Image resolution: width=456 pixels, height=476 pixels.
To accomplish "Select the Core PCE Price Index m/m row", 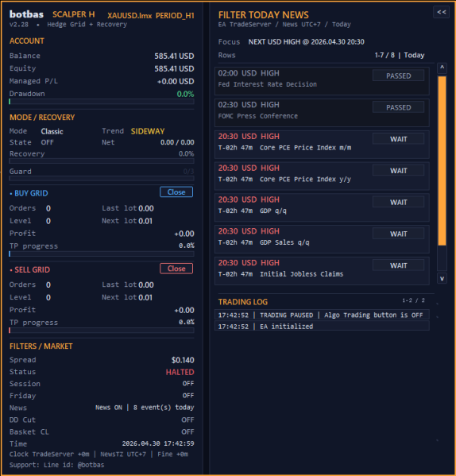I will point(322,145).
